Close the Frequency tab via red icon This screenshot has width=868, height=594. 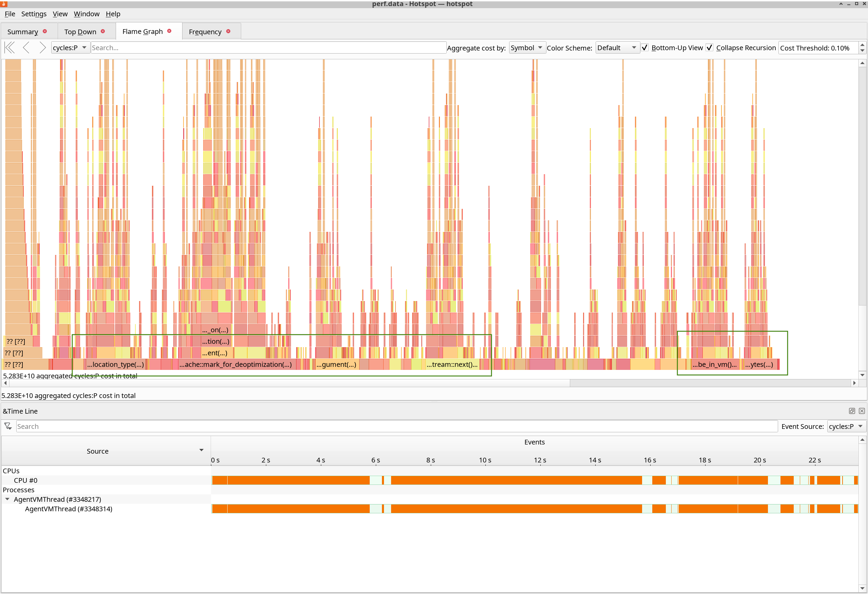228,32
